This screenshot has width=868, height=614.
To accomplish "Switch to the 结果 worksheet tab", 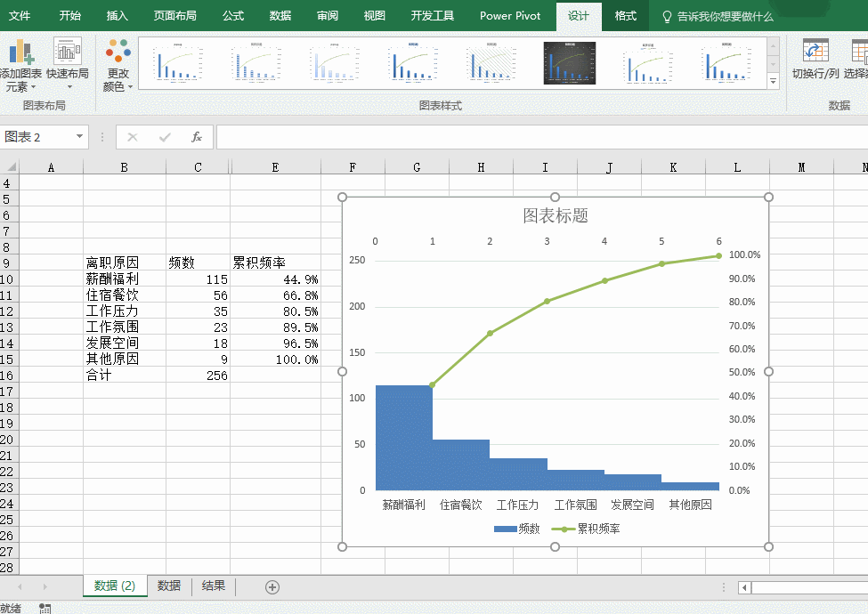I will pyautogui.click(x=214, y=586).
